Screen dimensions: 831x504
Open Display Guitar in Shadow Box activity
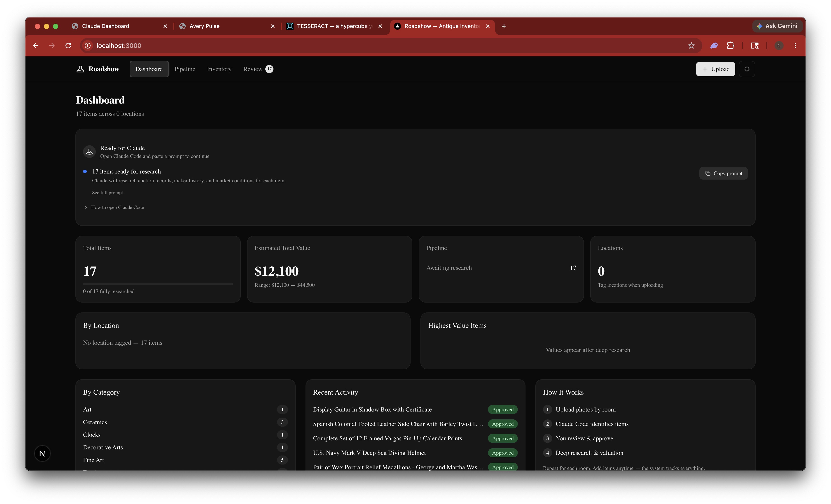[x=372, y=409]
